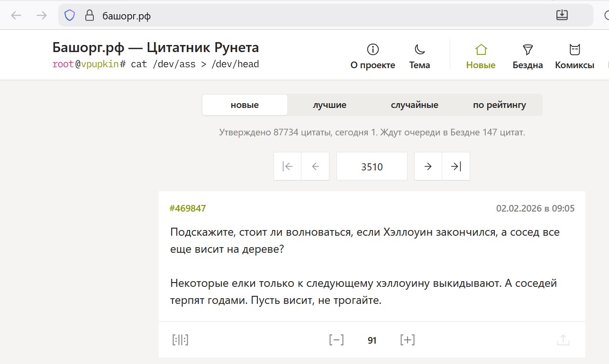Open the browser downloads icon
609x364 pixels.
click(562, 15)
